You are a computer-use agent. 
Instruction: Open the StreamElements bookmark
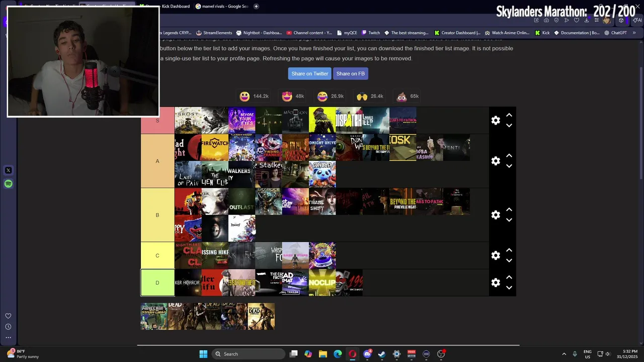[x=214, y=33]
